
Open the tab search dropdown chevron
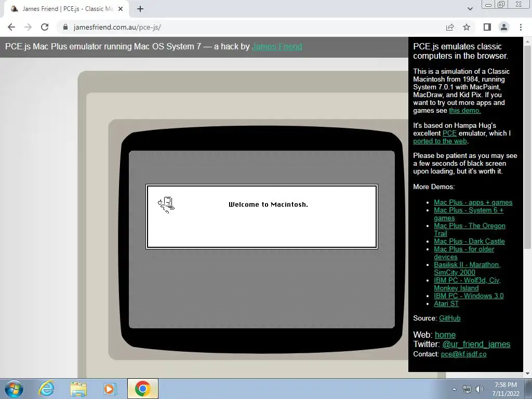click(470, 9)
